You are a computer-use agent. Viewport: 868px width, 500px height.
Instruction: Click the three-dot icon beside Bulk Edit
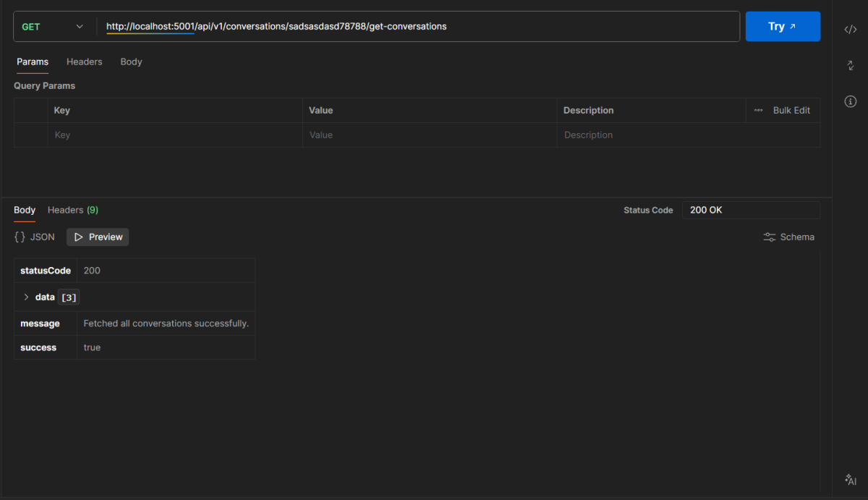[758, 111]
